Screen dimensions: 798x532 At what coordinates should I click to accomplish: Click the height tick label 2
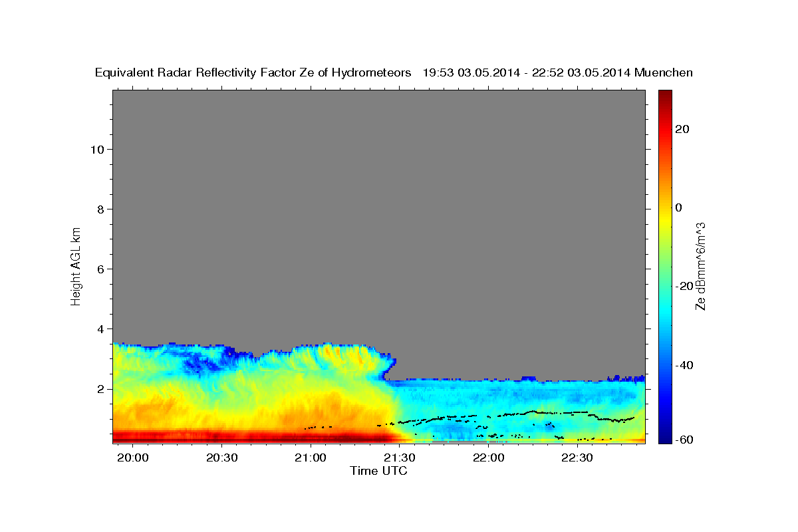[99, 388]
